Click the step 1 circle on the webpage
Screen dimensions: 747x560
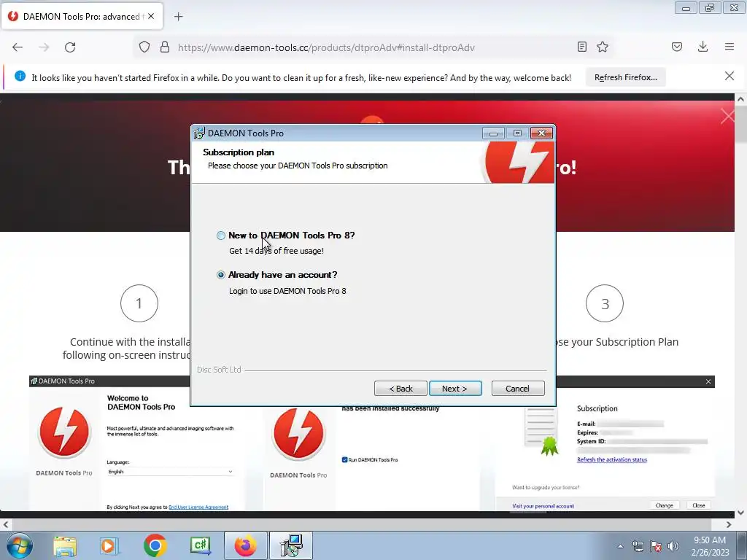(x=139, y=303)
